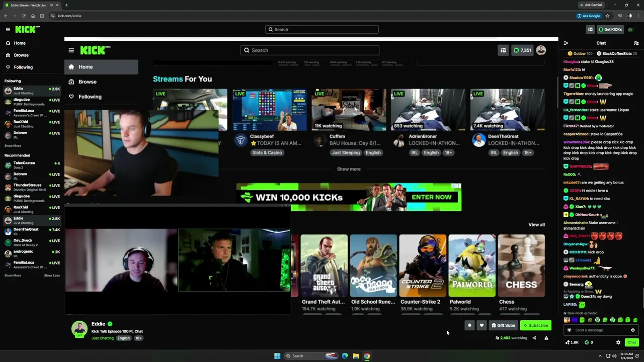The image size is (644, 362).
Task: Open the Kick sidebar hamburger menu
Action: [x=8, y=30]
